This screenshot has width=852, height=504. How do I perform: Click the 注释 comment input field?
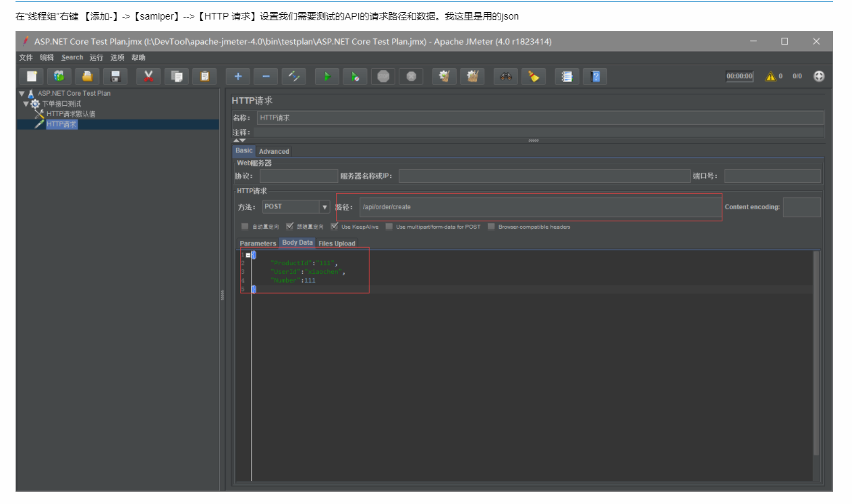[538, 132]
